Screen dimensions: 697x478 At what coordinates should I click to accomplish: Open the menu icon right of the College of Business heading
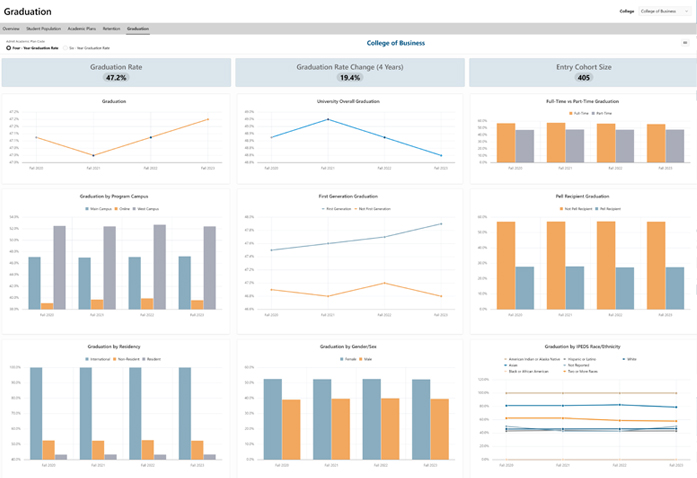[685, 43]
